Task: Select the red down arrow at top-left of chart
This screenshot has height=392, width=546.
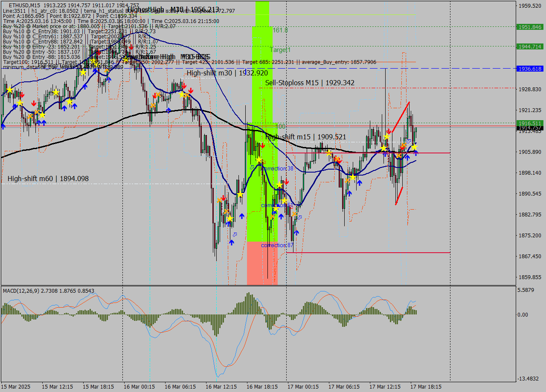Action: tap(21, 95)
